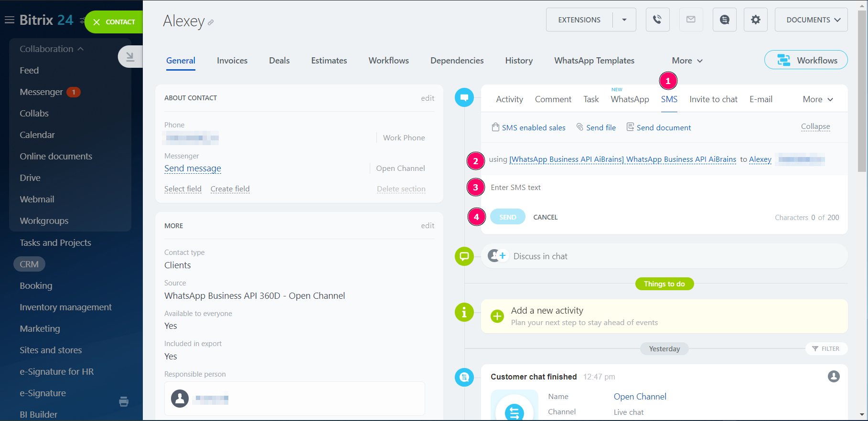868x421 pixels.
Task: Click the green plus icon for new activity
Action: tap(497, 316)
